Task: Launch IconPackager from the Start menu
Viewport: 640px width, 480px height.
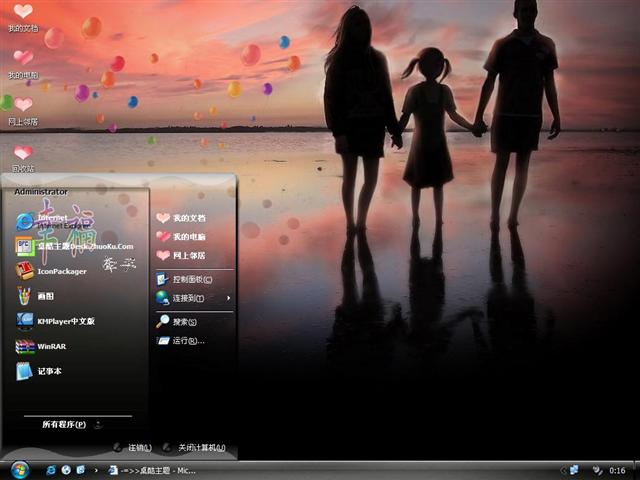Action: point(51,271)
